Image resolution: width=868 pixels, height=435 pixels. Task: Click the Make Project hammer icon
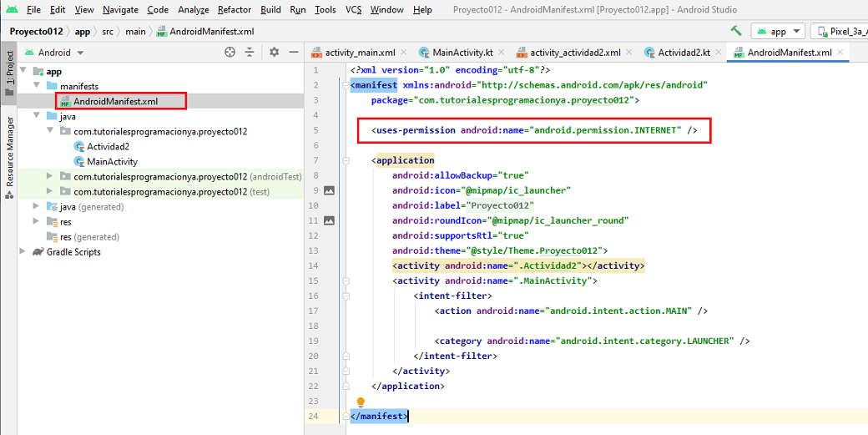(x=735, y=31)
